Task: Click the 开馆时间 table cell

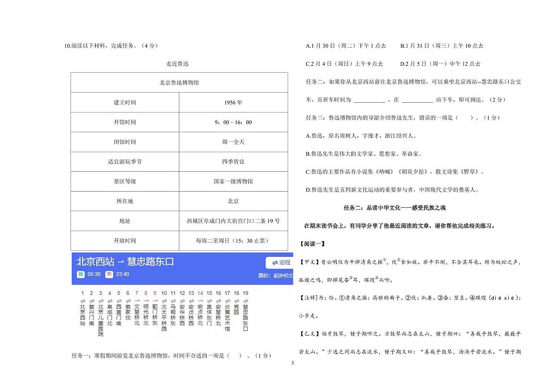Action: (125, 122)
